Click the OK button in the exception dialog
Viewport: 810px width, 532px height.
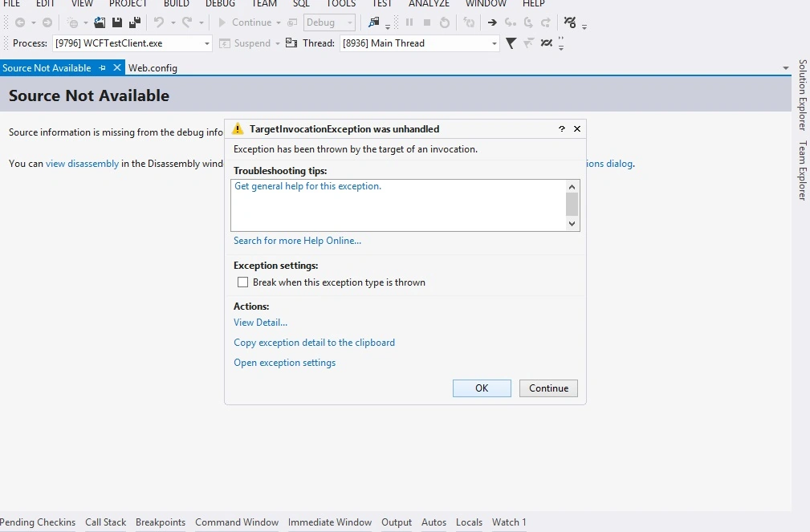pos(482,388)
